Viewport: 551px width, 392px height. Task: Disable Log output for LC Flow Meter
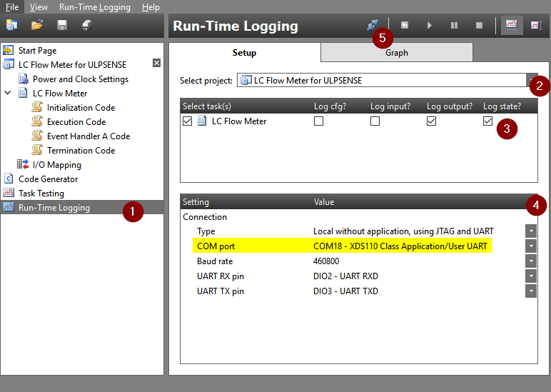click(431, 121)
